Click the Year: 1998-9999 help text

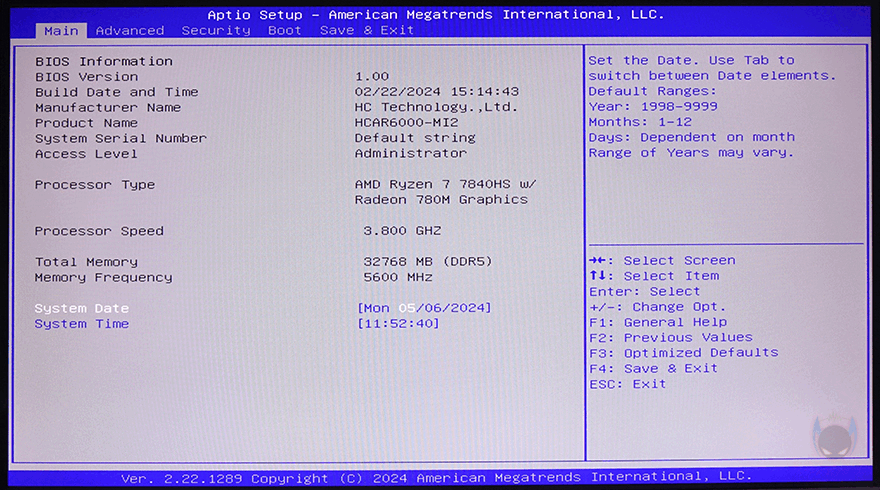click(x=653, y=107)
